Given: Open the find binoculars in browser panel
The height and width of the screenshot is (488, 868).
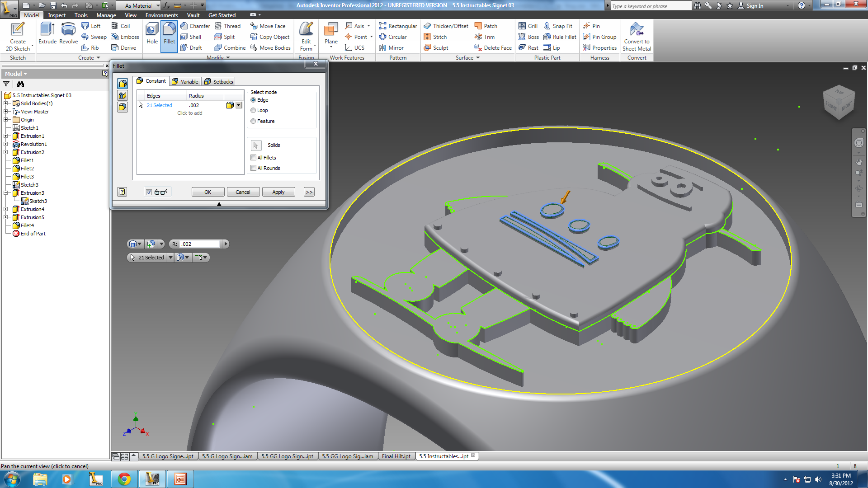Looking at the screenshot, I should 20,84.
